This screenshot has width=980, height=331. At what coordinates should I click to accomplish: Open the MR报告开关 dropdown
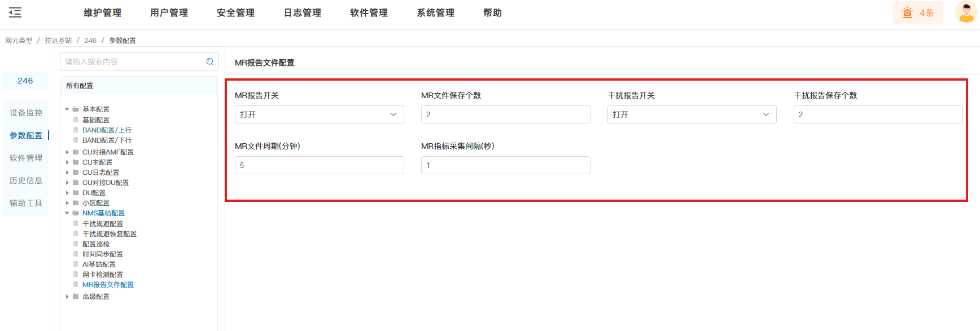319,114
